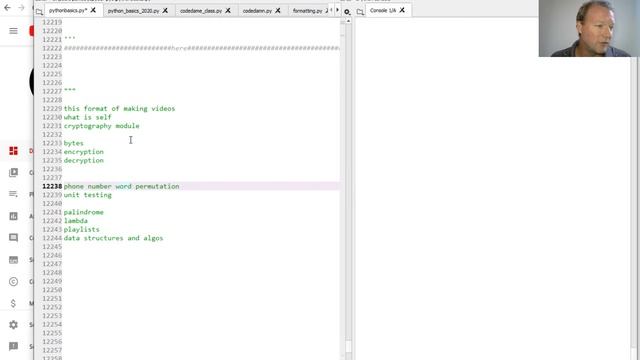Click the line 'encryption'
Image resolution: width=640 pixels, height=360 pixels.
click(x=84, y=152)
